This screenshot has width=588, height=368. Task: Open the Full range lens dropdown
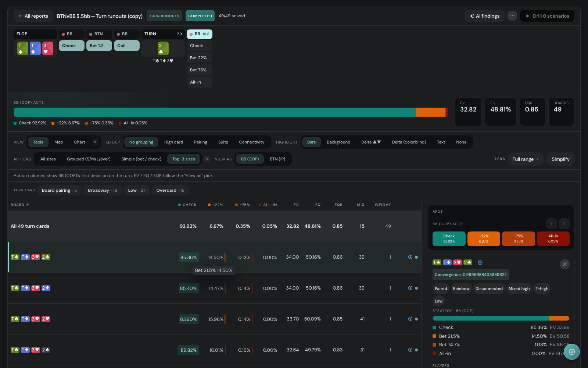click(526, 159)
